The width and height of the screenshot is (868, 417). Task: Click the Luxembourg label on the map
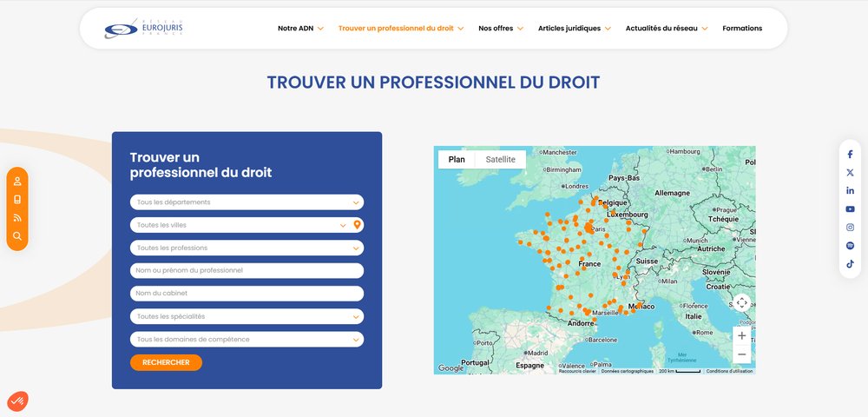tap(628, 215)
